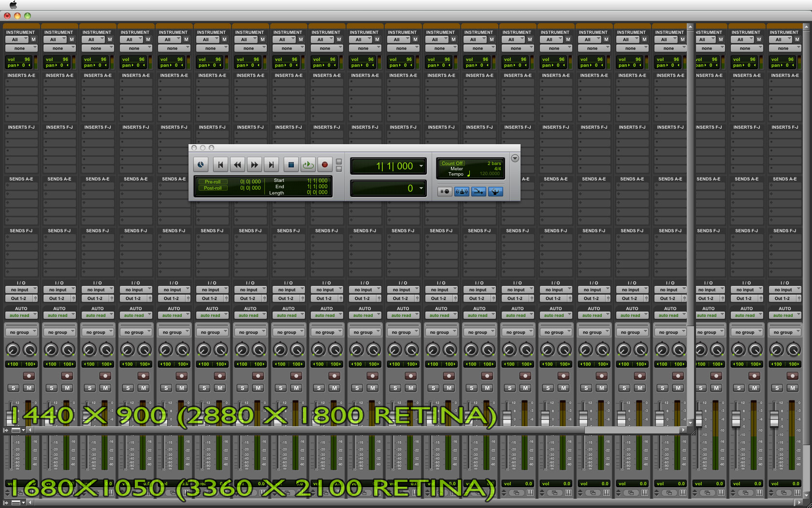Click the tempo value 120.0000
The width and height of the screenshot is (812, 508).
(490, 174)
